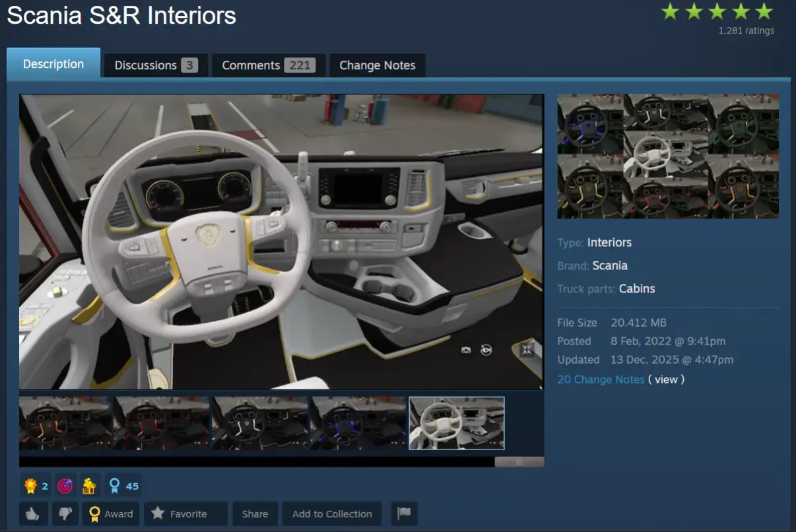Click the yellow gift award badge
The image size is (796, 532).
pyautogui.click(x=89, y=486)
